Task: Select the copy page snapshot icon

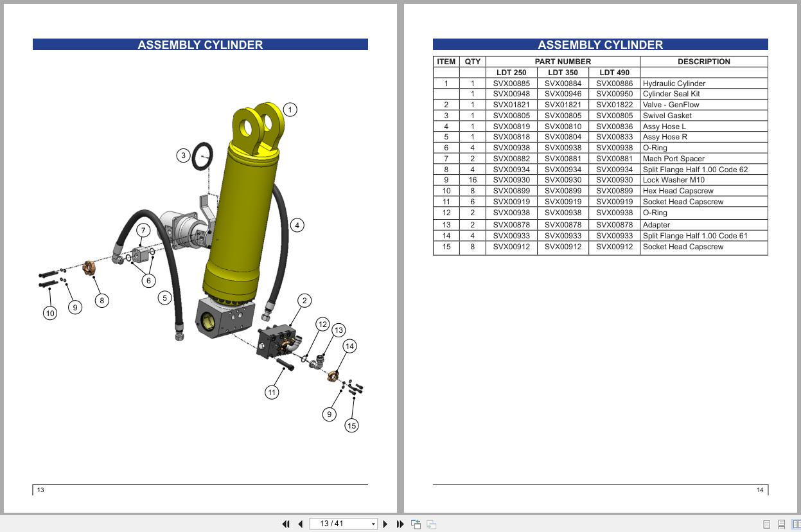Action: (x=416, y=524)
